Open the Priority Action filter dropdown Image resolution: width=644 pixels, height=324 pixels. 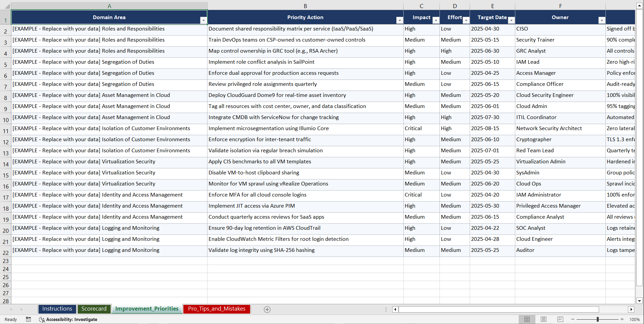pos(399,20)
